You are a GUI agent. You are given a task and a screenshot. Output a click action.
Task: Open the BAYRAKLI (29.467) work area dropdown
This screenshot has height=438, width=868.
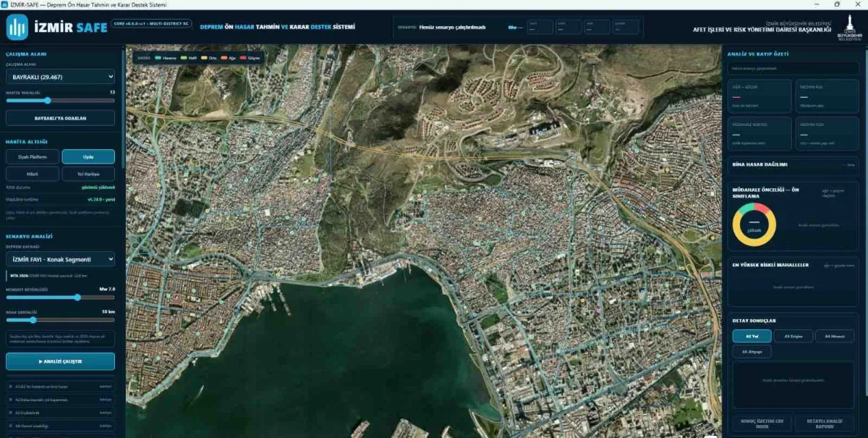(60, 76)
